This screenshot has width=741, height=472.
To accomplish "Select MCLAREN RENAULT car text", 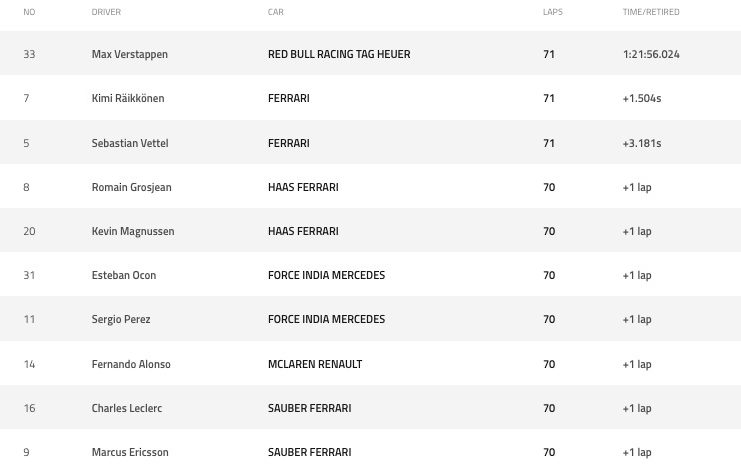I will click(x=315, y=364).
